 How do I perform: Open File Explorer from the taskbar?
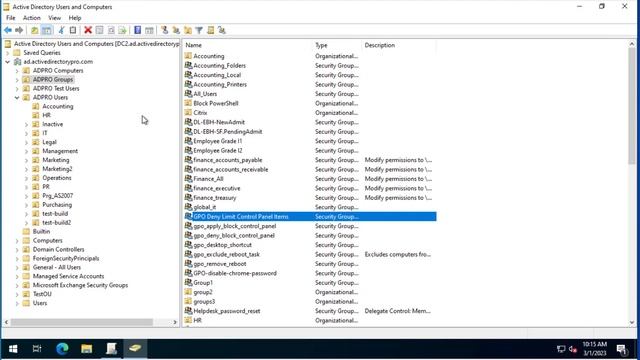coord(87,349)
